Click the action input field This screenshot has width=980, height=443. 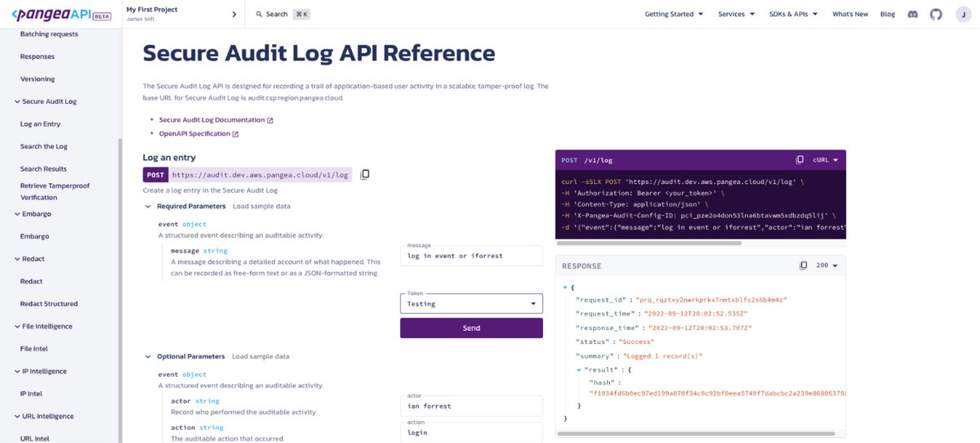coord(471,432)
